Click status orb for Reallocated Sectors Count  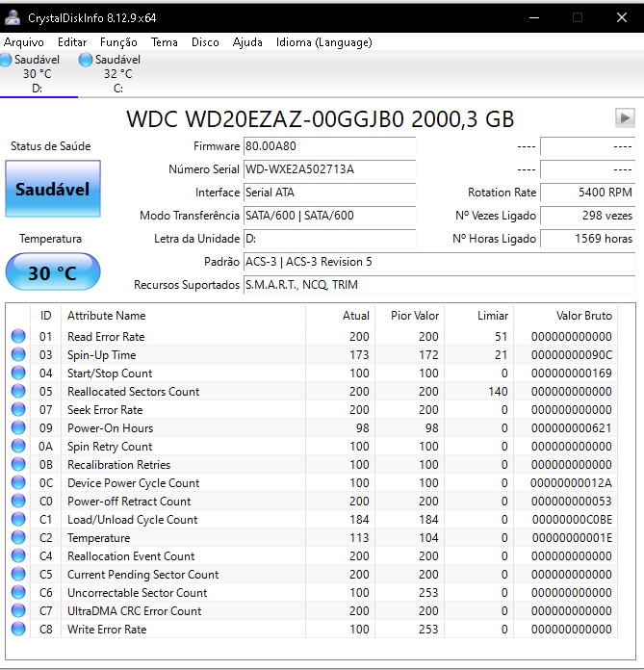pyautogui.click(x=18, y=391)
